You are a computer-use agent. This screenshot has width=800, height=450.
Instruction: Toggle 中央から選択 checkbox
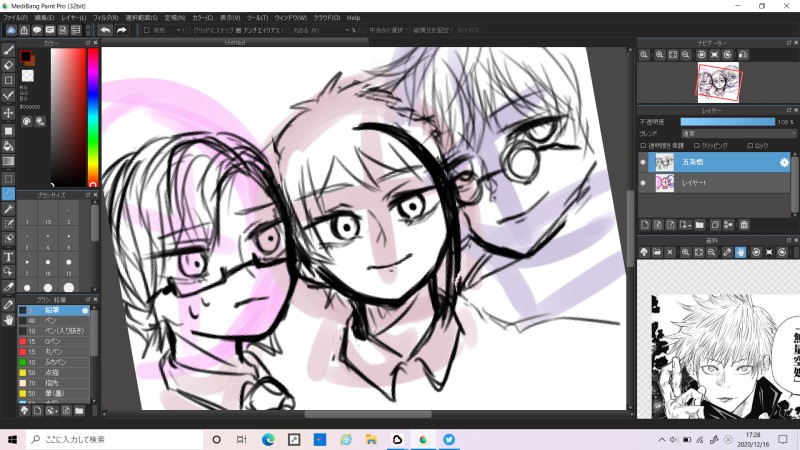pos(364,30)
